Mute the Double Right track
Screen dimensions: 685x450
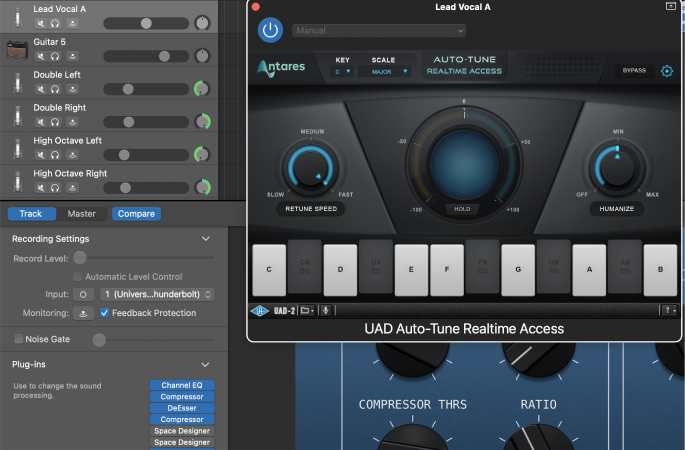(x=41, y=122)
